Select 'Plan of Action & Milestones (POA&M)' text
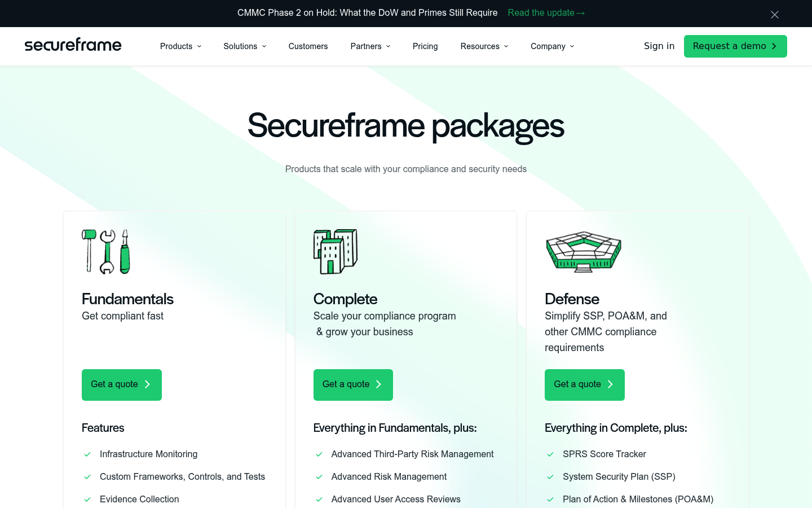 638,500
